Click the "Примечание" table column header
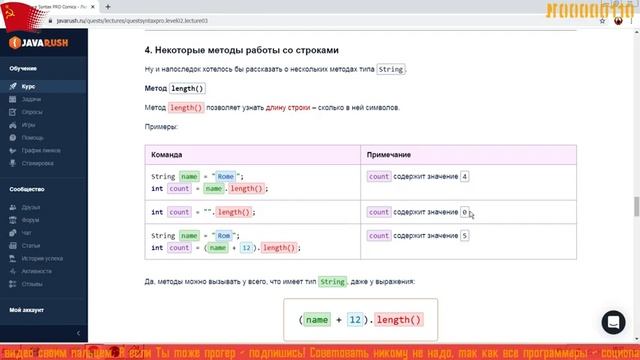 tap(389, 155)
